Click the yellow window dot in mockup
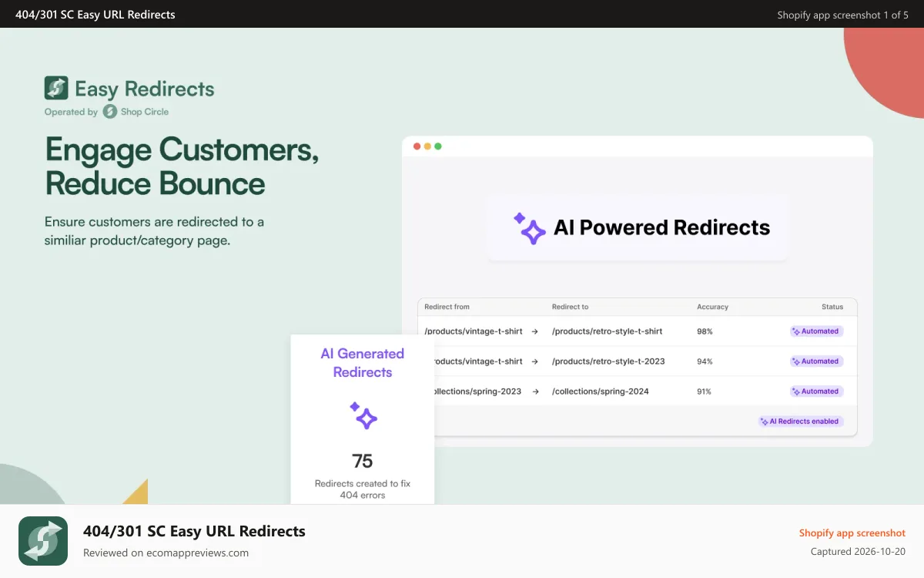 click(427, 146)
